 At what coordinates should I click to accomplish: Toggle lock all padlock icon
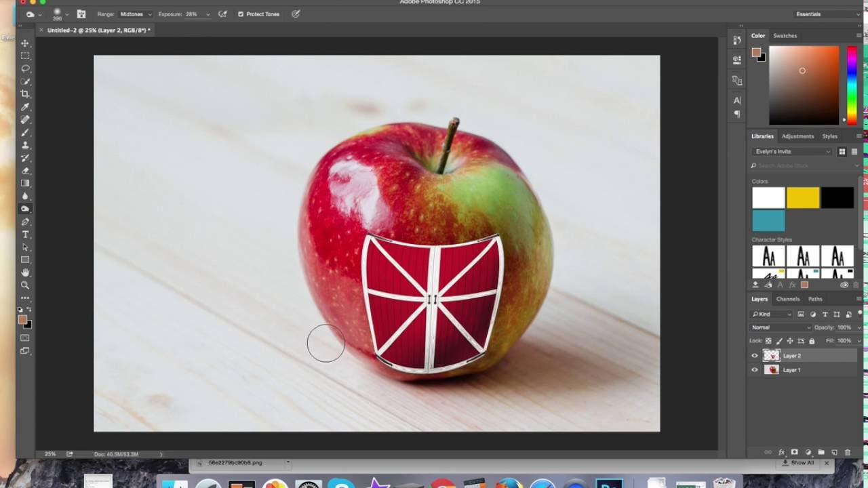[812, 341]
